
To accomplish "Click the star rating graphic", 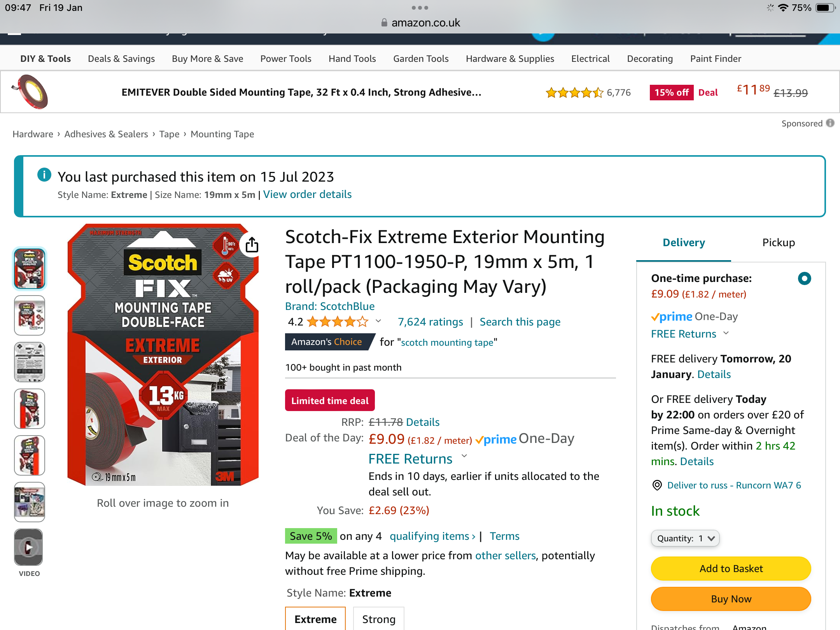I will (338, 322).
